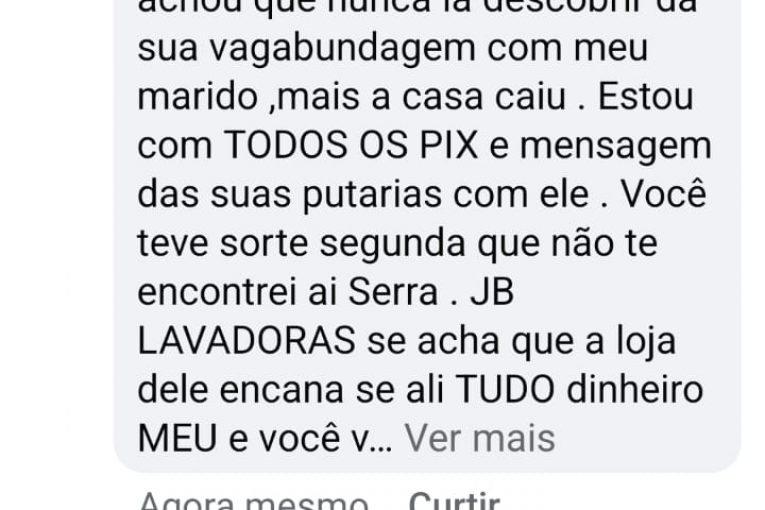This screenshot has height=510, width=765.
Task: Open the Agora mesmo timestamp
Action: point(253,501)
